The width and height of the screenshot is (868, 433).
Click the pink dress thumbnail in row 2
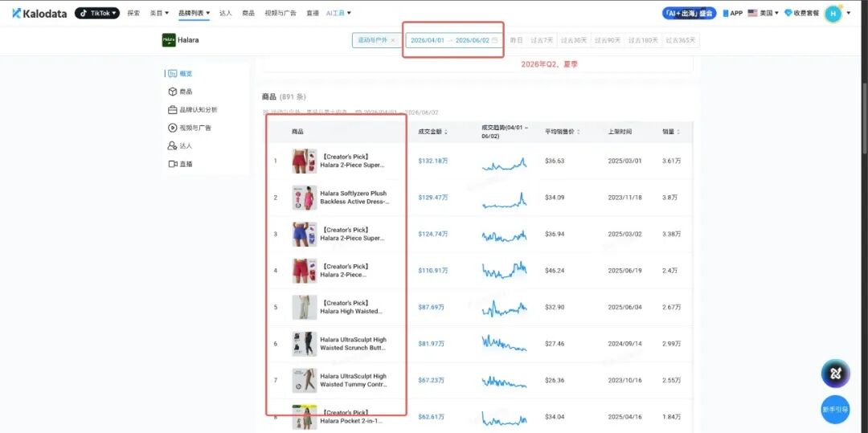coord(305,198)
